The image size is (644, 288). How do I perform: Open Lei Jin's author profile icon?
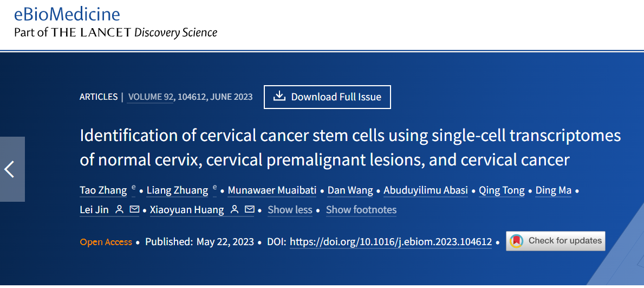[120, 210]
